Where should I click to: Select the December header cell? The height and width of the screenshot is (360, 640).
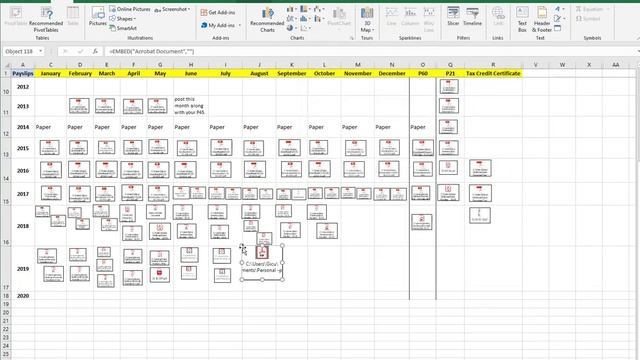pos(392,73)
